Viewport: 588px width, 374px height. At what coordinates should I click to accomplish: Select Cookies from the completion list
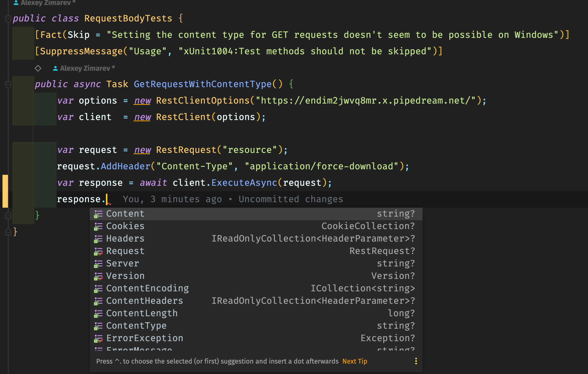click(x=125, y=226)
